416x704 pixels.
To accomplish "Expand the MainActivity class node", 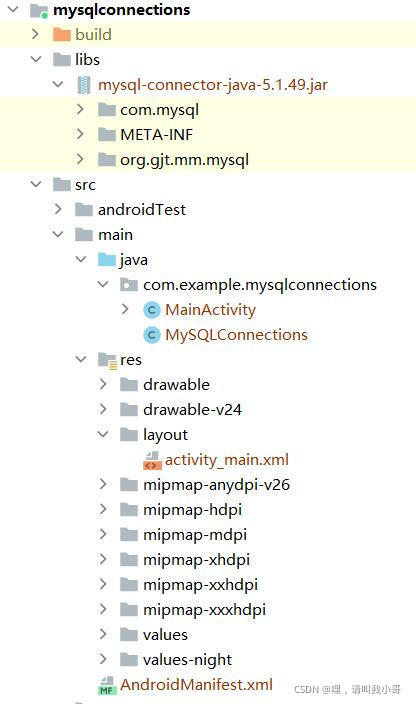I will (x=125, y=309).
